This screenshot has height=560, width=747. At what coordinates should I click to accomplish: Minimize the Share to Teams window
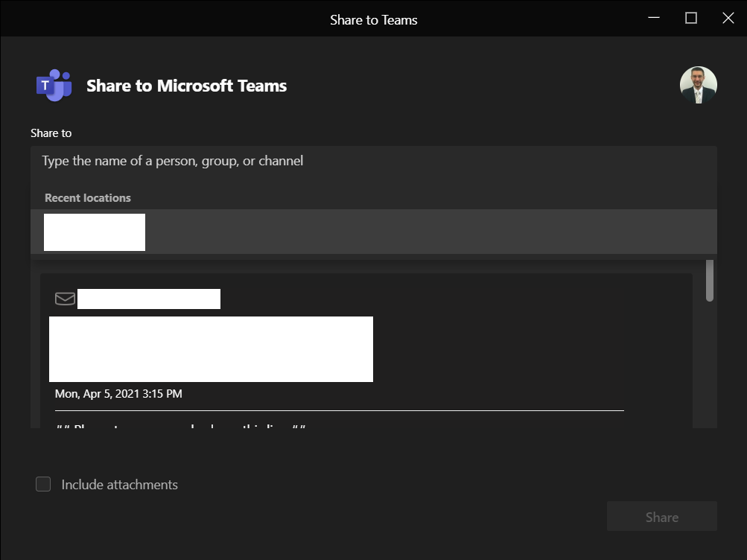pos(654,18)
